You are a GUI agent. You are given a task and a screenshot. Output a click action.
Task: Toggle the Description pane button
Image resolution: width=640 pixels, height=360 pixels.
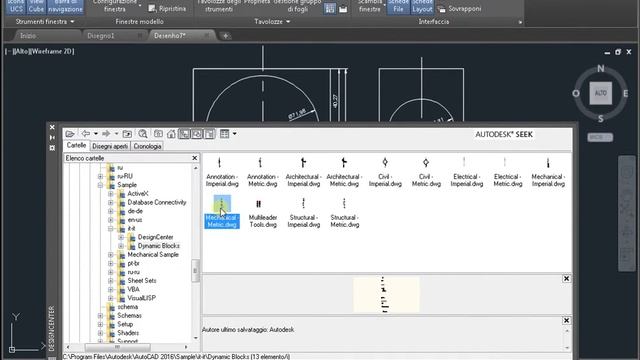point(210,134)
